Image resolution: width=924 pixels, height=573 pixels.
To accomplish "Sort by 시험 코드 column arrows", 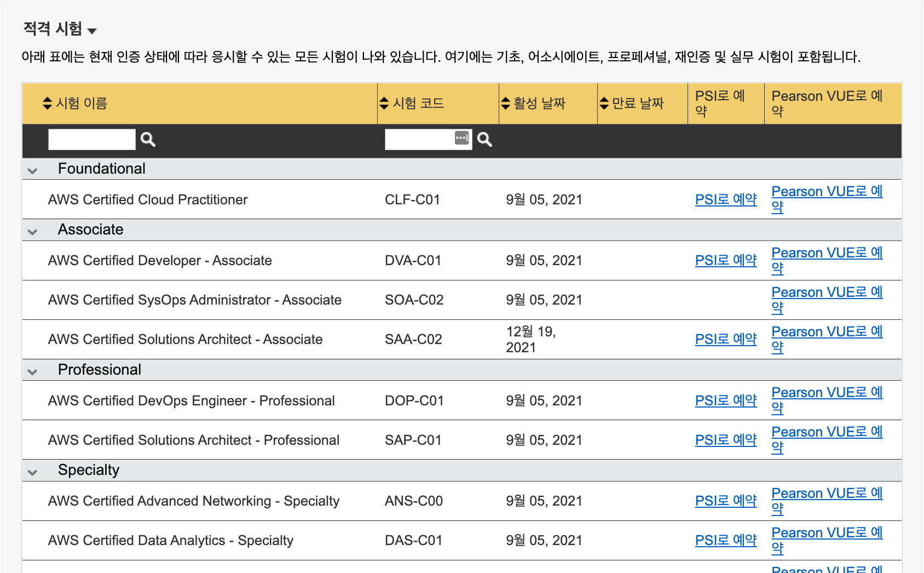I will 384,103.
